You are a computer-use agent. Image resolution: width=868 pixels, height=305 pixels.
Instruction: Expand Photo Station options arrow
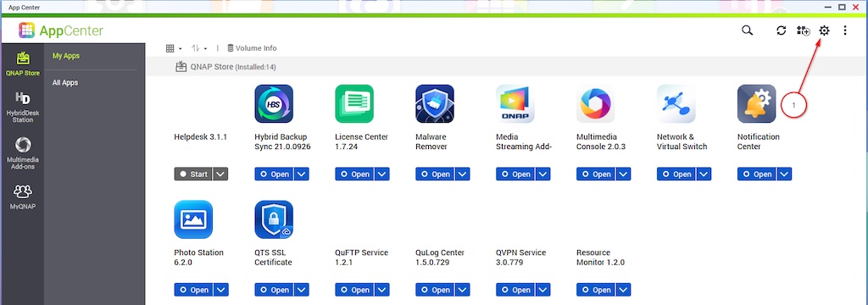[x=220, y=290]
